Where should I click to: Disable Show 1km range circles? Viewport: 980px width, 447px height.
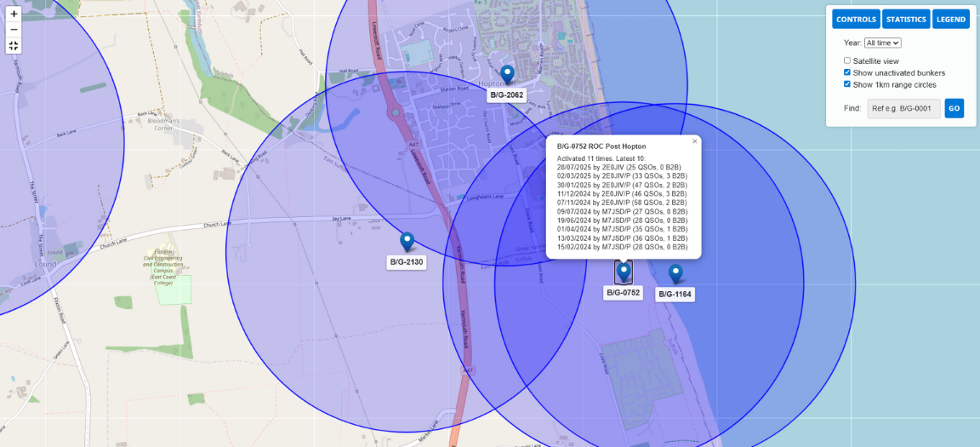[x=847, y=84]
